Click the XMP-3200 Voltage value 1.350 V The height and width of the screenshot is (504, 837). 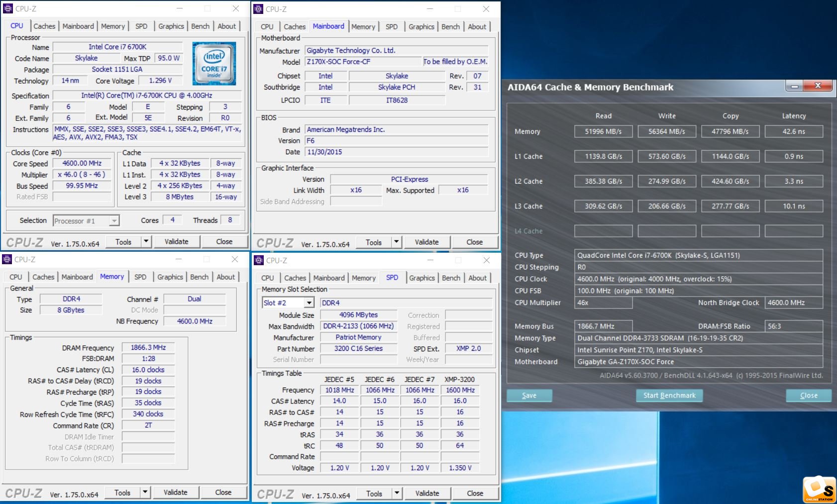pos(460,468)
